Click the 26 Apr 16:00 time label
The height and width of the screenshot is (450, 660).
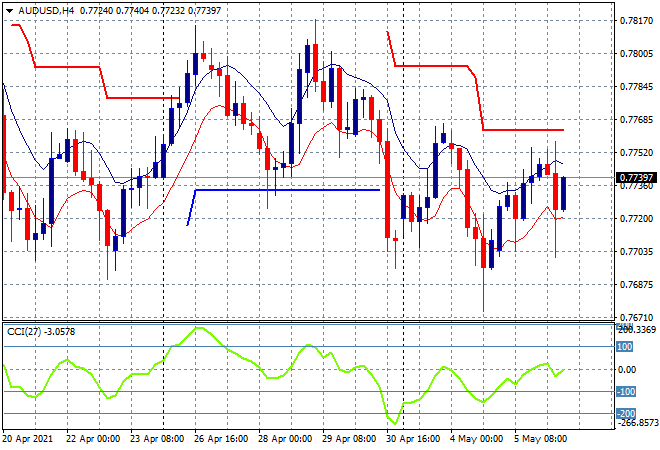(x=221, y=439)
